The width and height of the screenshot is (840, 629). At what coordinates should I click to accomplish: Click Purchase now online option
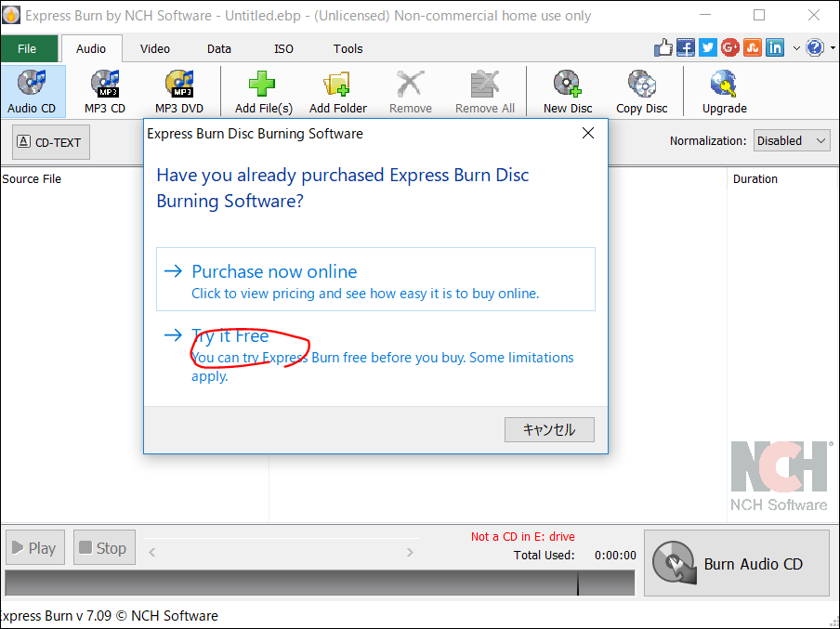(x=375, y=279)
